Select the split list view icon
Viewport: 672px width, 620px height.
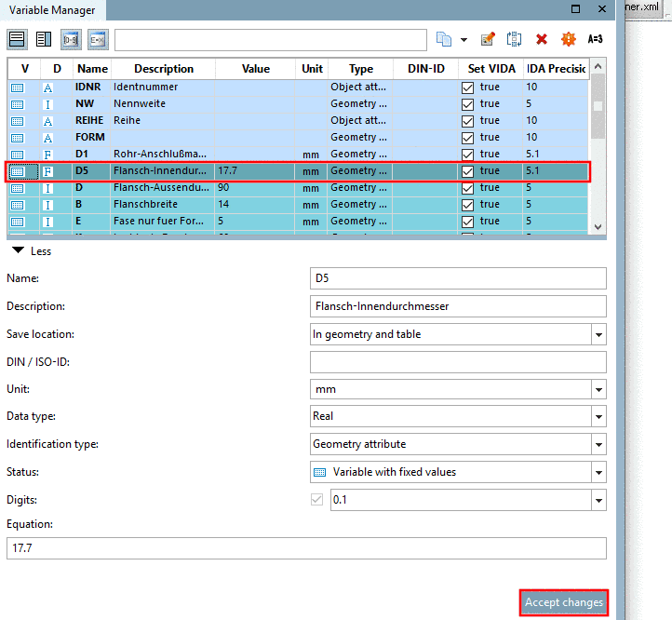click(44, 39)
